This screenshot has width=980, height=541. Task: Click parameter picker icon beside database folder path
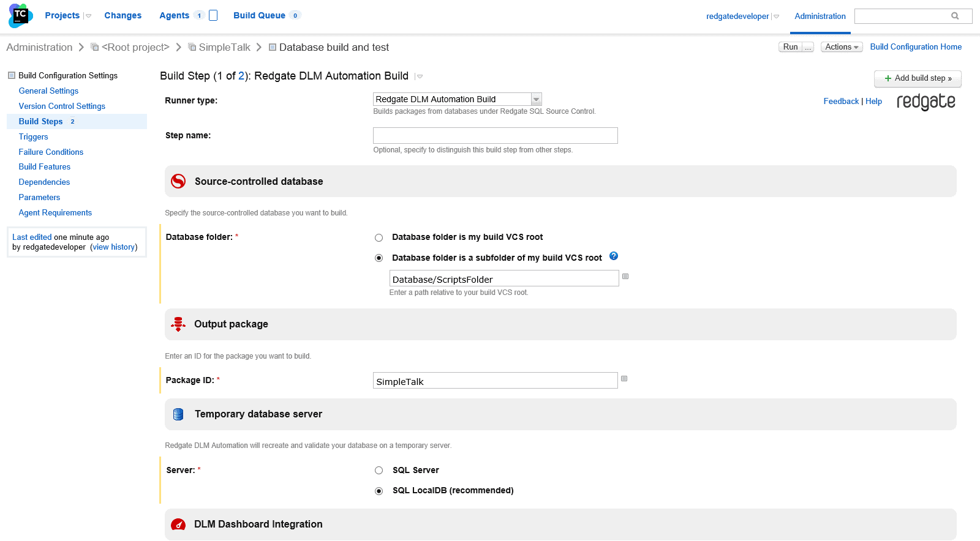pyautogui.click(x=625, y=277)
